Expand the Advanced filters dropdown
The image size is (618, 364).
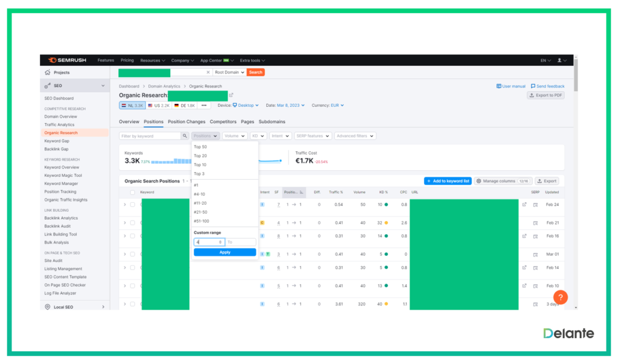[355, 136]
